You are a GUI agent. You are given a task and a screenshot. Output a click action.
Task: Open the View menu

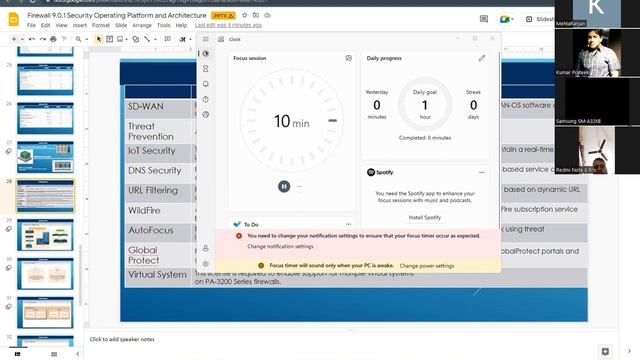click(61, 25)
